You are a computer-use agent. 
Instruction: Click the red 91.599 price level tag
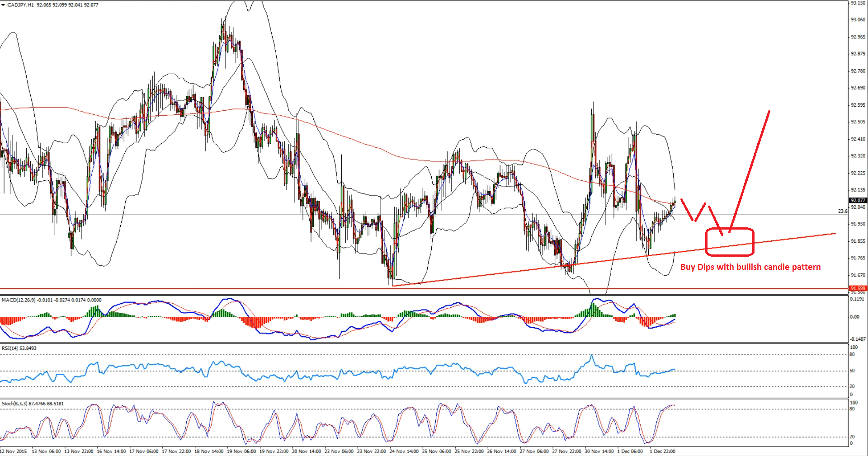click(x=858, y=288)
